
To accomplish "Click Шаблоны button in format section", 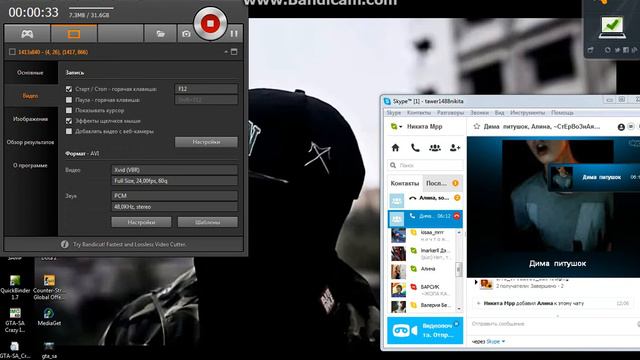I will [207, 222].
